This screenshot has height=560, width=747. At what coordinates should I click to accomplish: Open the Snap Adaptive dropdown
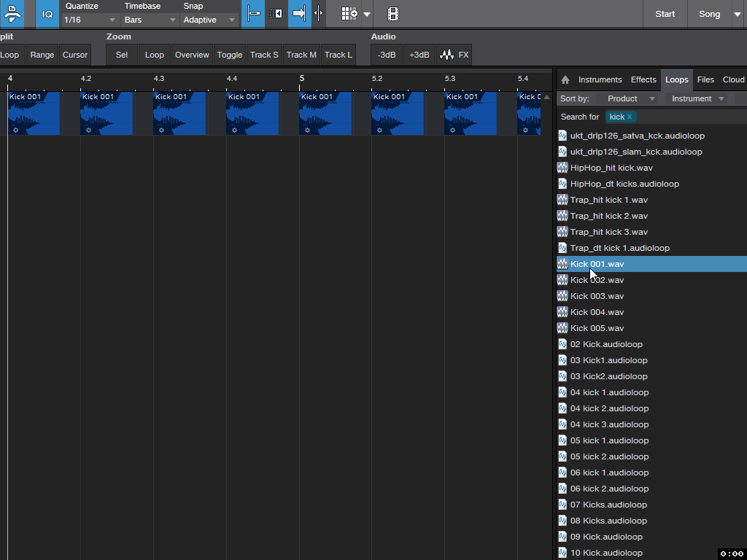tap(209, 20)
